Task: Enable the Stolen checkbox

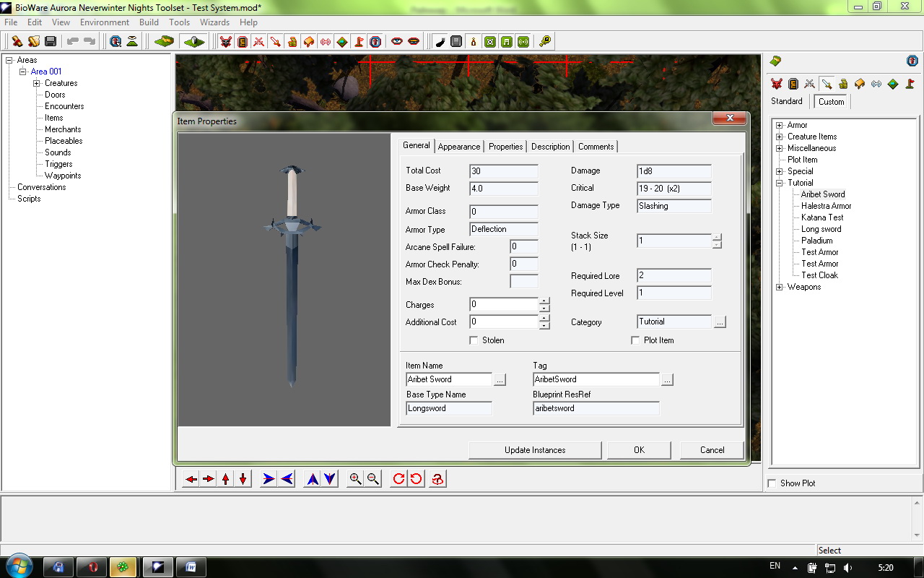Action: tap(474, 340)
